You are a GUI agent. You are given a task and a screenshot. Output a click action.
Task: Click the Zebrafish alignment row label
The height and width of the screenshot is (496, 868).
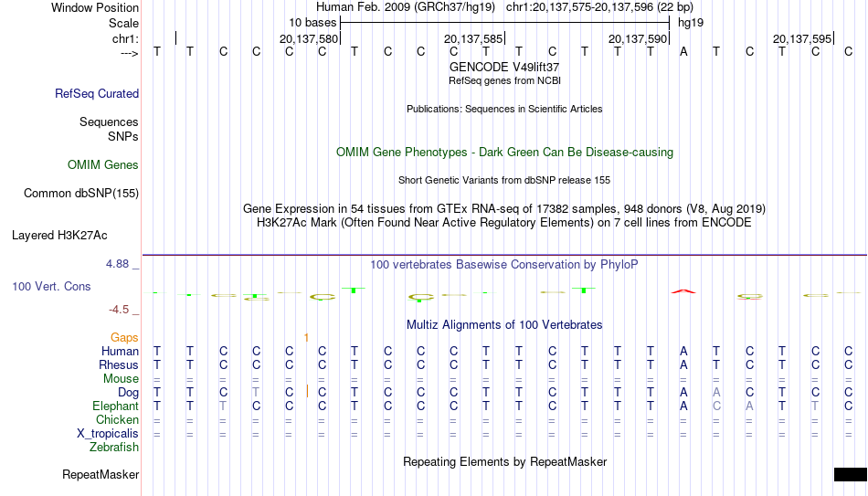[114, 448]
